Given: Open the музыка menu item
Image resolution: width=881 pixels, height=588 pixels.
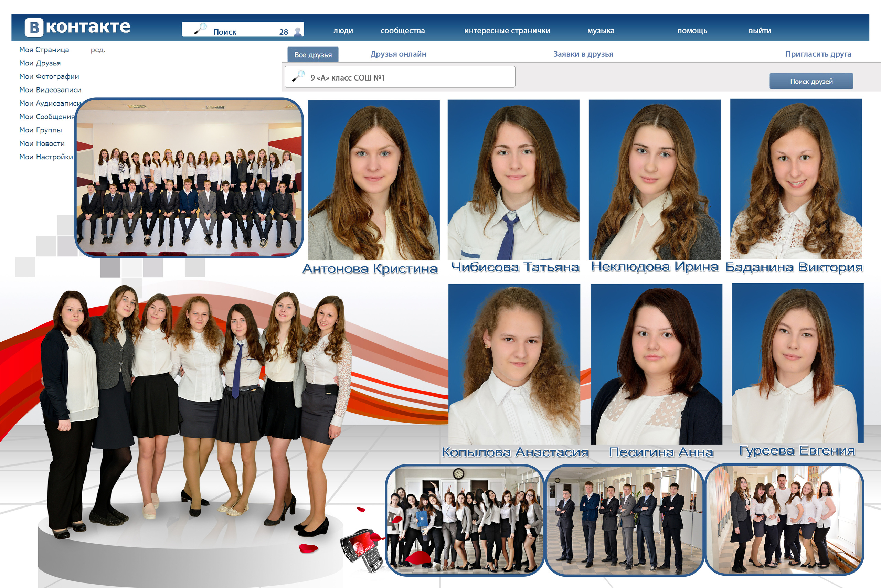Looking at the screenshot, I should coord(601,31).
